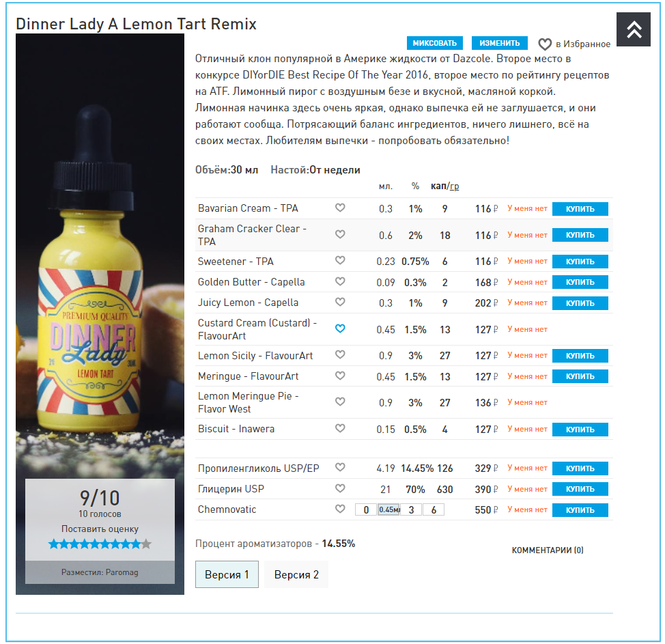
Task: Favorite Chemnovatic heart icon
Action: pyautogui.click(x=340, y=509)
